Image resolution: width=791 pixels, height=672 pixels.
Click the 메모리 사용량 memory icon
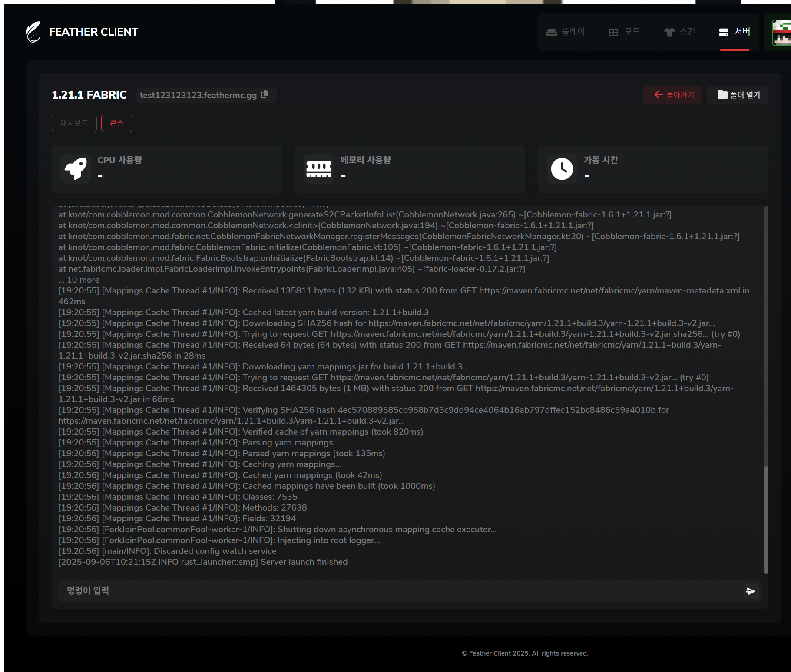319,168
